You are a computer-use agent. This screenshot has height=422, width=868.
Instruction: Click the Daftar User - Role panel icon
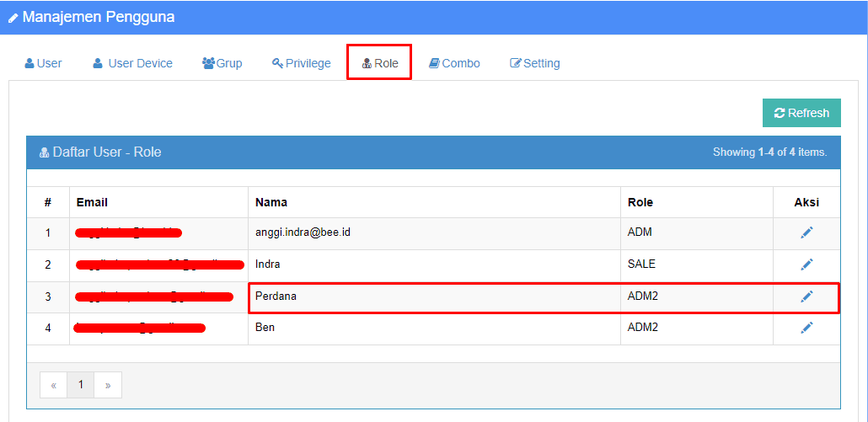pos(44,153)
